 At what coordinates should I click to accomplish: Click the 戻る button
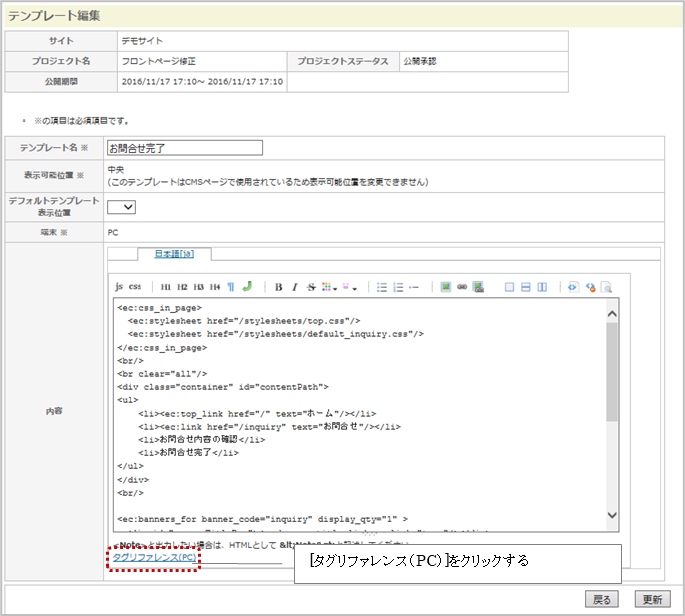point(603,599)
